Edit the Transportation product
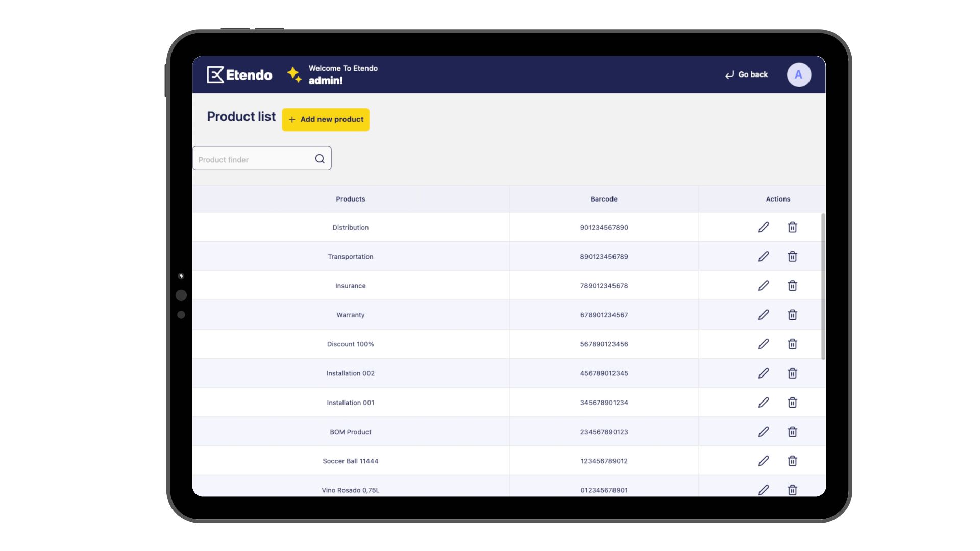Viewport: 980px width, 551px height. 764,256
